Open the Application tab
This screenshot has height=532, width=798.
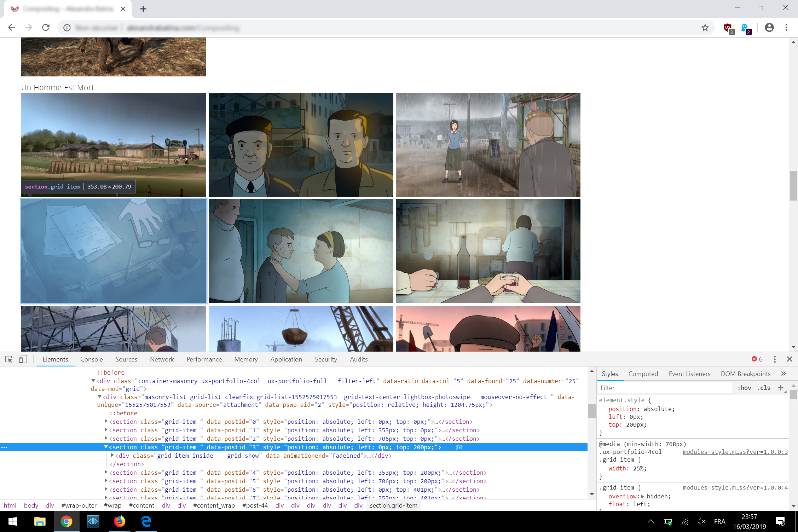pos(286,359)
